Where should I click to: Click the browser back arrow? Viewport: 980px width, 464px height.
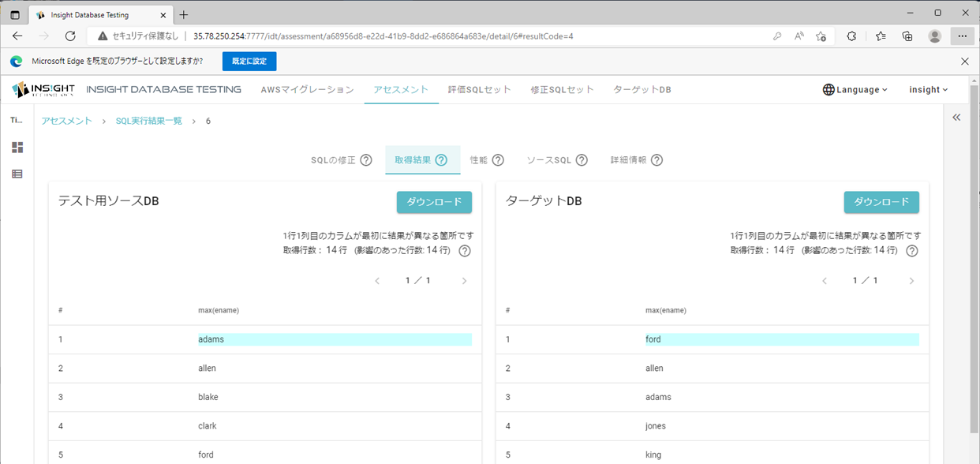[17, 36]
